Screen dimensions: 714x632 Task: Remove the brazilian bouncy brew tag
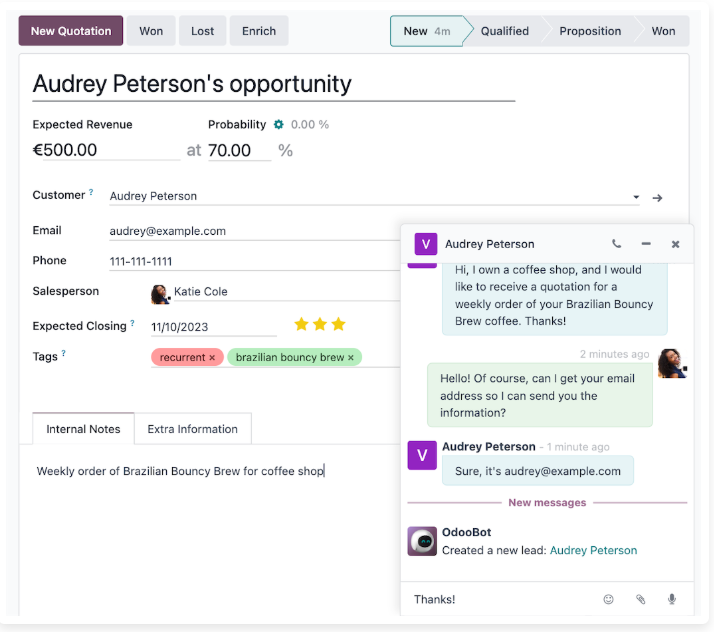coord(351,358)
